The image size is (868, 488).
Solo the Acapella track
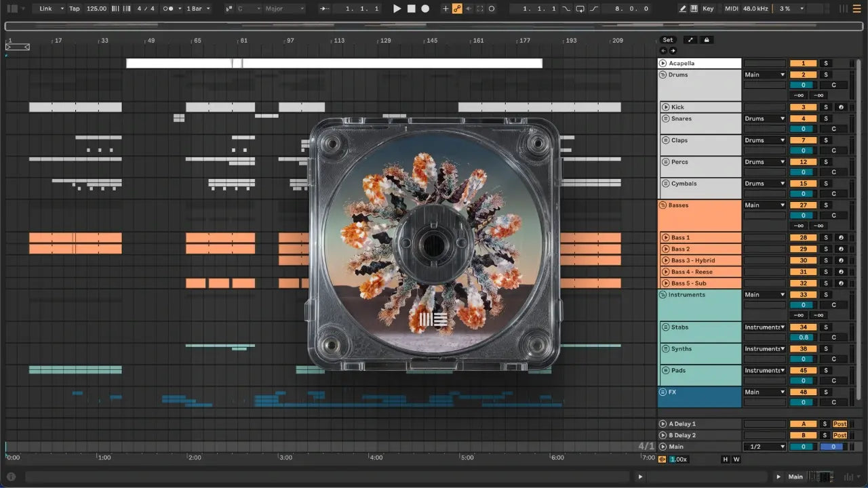[826, 63]
